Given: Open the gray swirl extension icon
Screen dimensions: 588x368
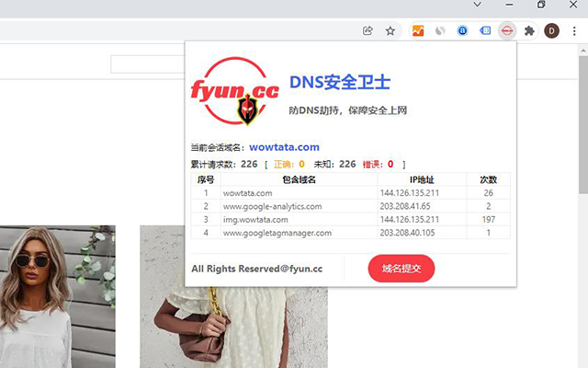Looking at the screenshot, I should 440,30.
